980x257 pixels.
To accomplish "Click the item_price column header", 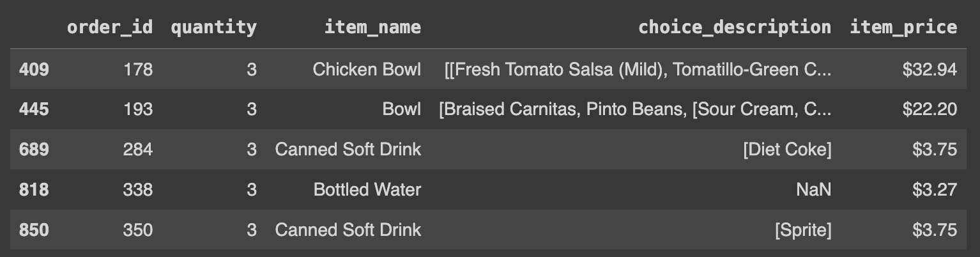I will pyautogui.click(x=903, y=27).
